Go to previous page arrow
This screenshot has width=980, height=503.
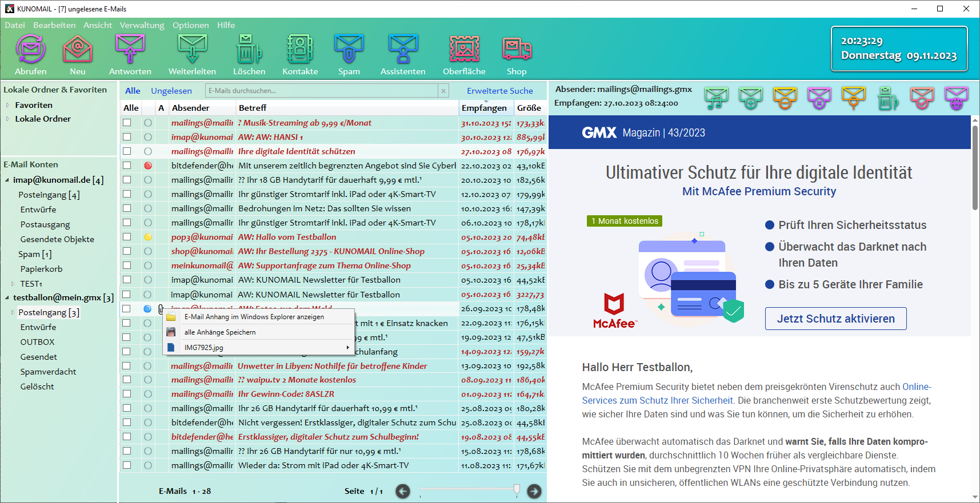(x=403, y=491)
